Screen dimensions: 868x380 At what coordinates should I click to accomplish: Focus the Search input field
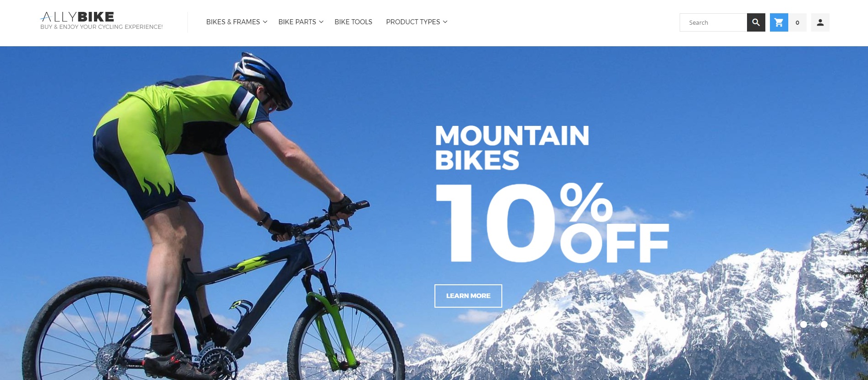pos(713,22)
